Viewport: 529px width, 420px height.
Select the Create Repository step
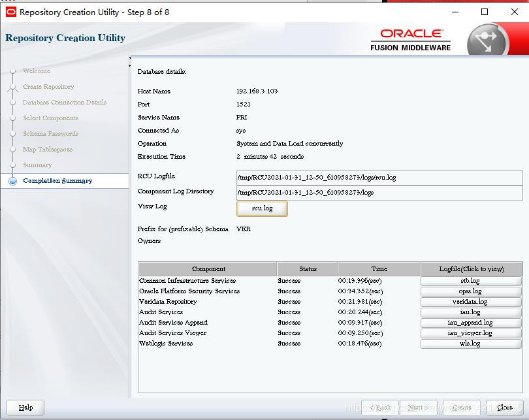(x=48, y=87)
